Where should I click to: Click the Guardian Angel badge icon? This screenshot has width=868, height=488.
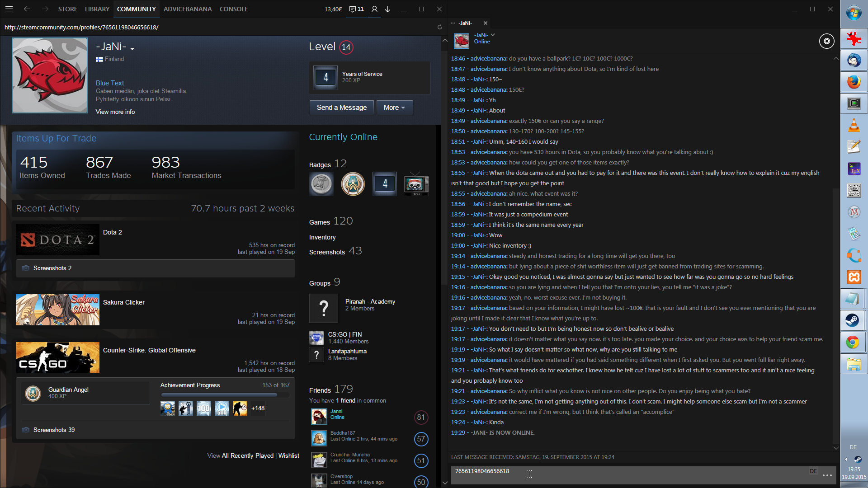tap(33, 393)
